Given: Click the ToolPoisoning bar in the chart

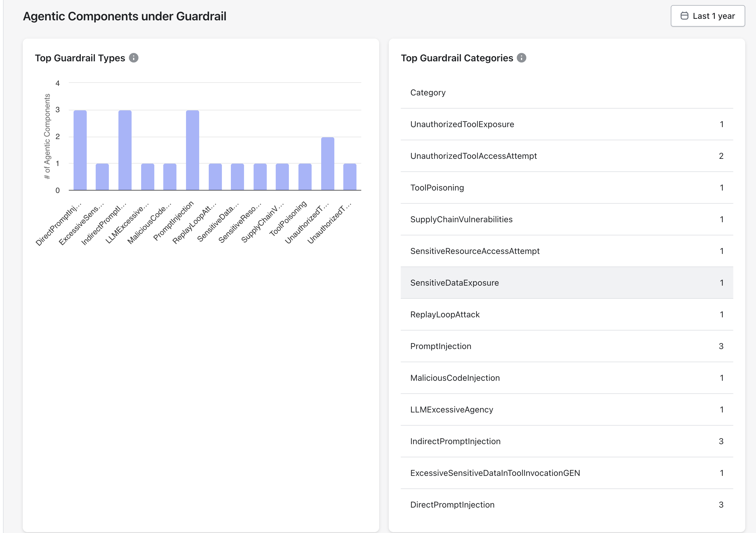Looking at the screenshot, I should click(x=305, y=176).
